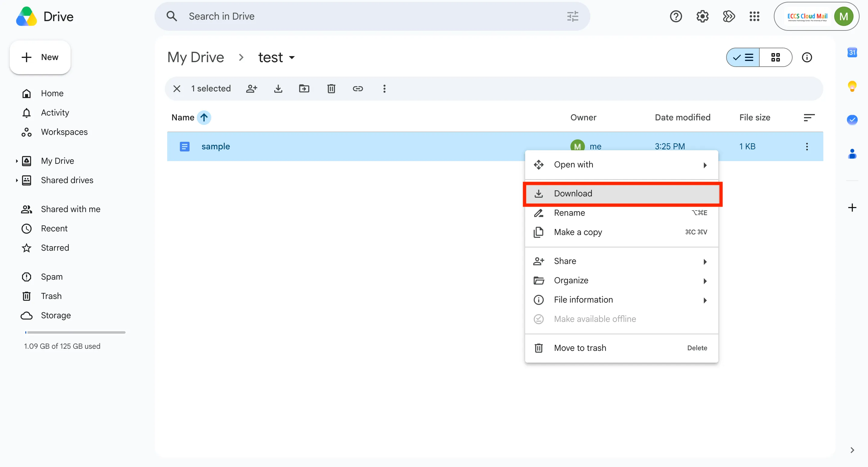The width and height of the screenshot is (868, 467).
Task: Choose Make available offline
Action: coord(621,319)
